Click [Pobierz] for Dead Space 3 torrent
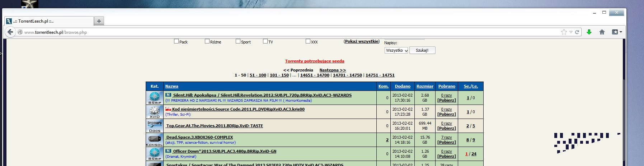644x166 pixels. [447, 142]
